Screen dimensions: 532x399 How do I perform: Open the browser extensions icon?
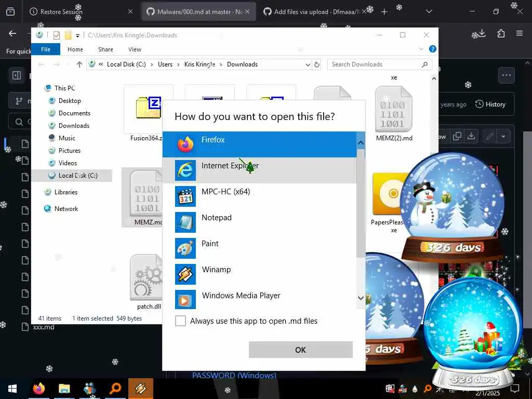click(x=501, y=33)
